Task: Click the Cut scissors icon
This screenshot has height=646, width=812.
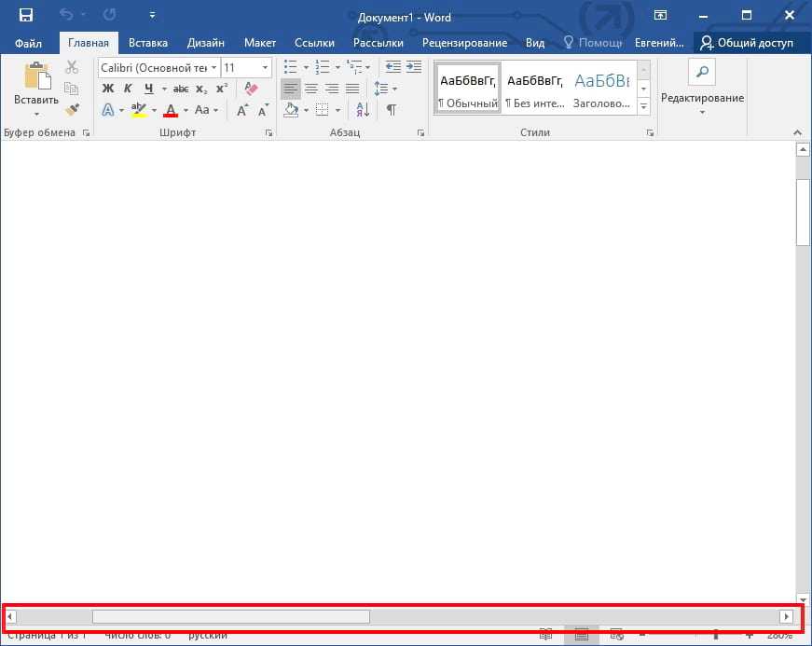Action: coord(72,67)
